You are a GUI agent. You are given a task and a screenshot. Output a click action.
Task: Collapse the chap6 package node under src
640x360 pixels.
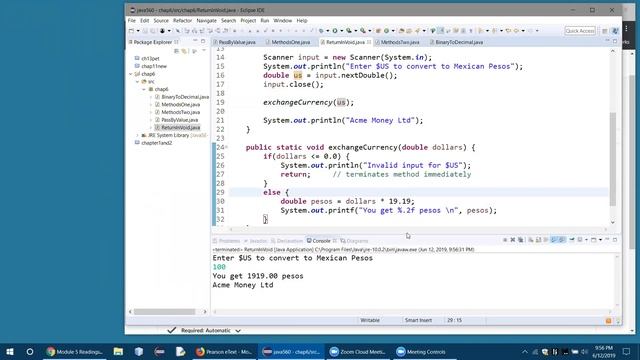144,89
